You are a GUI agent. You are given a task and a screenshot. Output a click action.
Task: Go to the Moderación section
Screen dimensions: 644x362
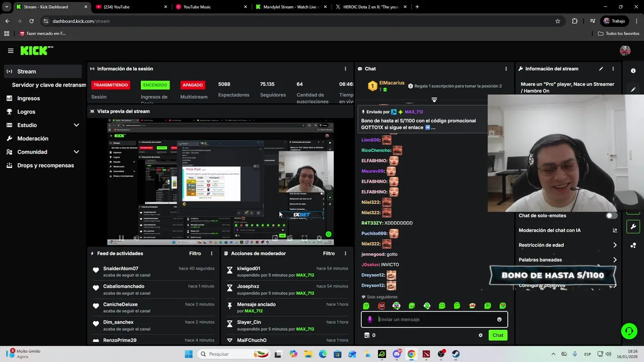coord(33,138)
